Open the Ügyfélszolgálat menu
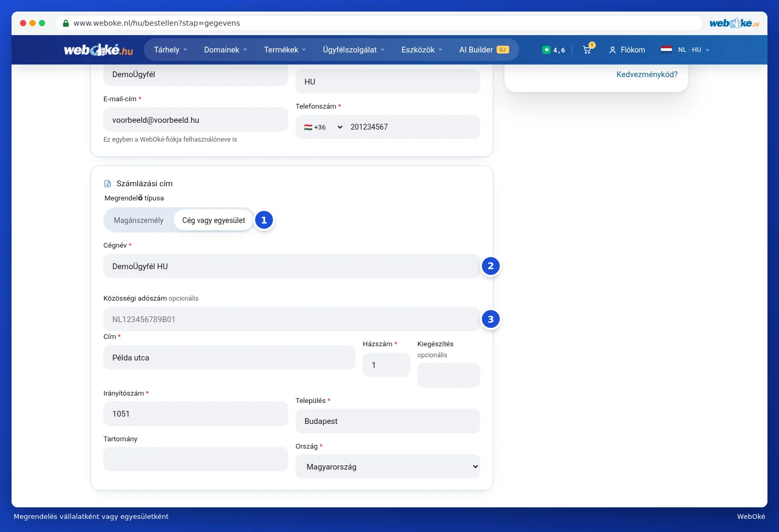The image size is (779, 532). click(354, 50)
